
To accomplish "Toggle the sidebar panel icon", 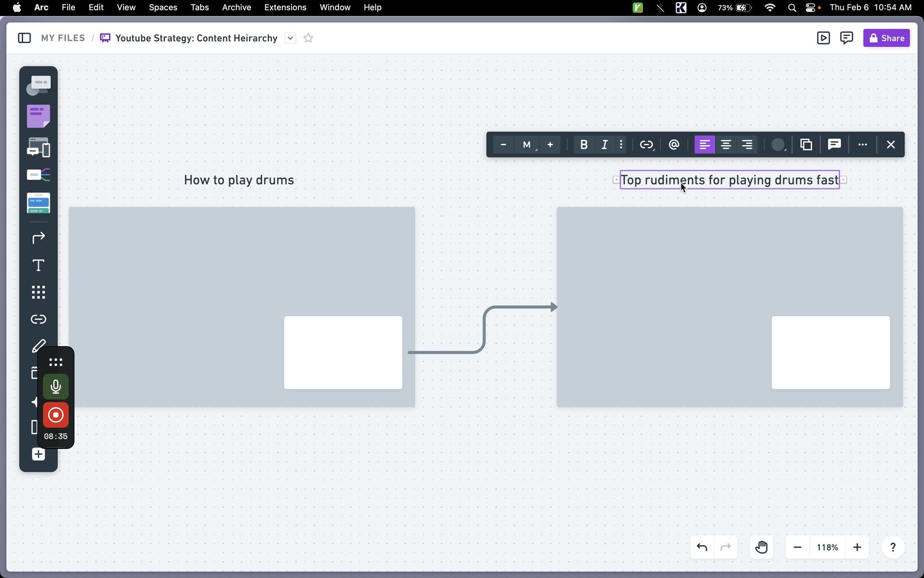I will pos(24,38).
